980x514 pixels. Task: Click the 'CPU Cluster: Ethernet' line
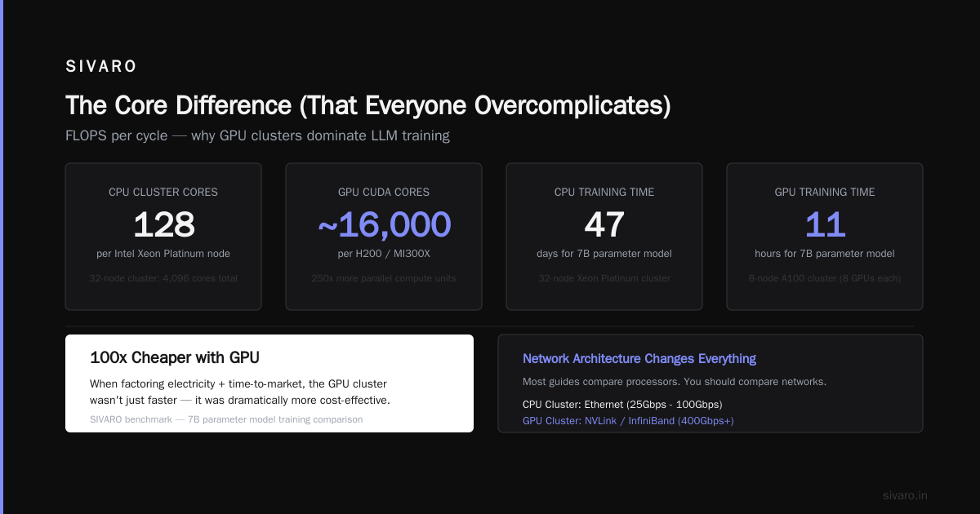622,405
